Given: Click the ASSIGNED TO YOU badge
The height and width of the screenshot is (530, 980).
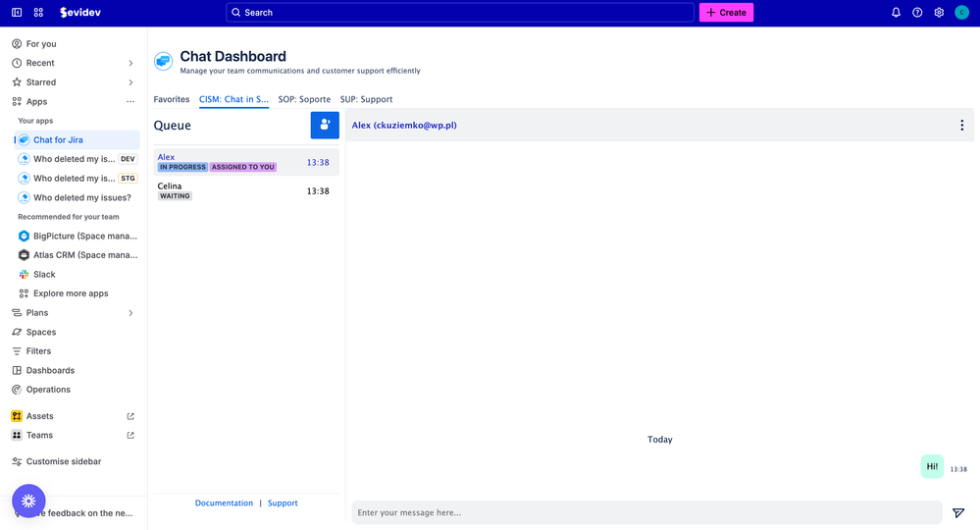Looking at the screenshot, I should coord(243,167).
